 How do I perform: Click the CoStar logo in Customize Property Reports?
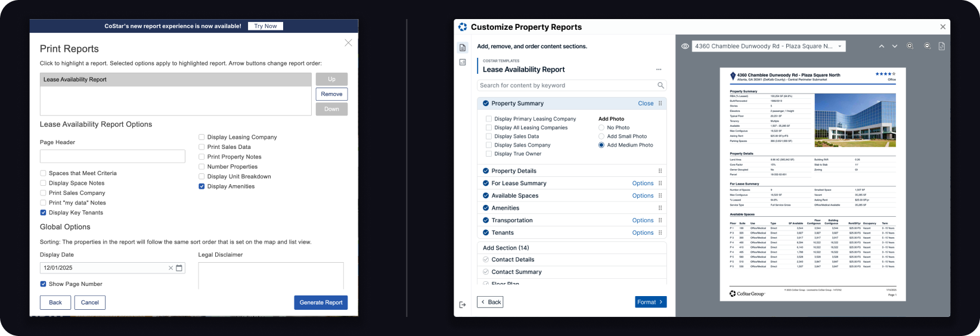(463, 27)
